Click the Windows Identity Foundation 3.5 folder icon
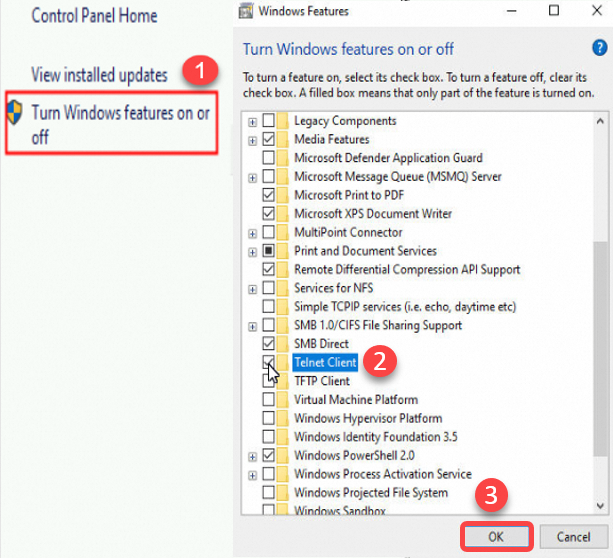Viewport: 613px width, 558px height. [282, 437]
